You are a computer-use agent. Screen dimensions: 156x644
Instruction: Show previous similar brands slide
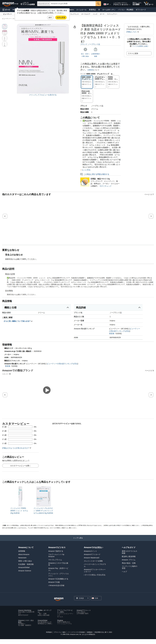5,395
